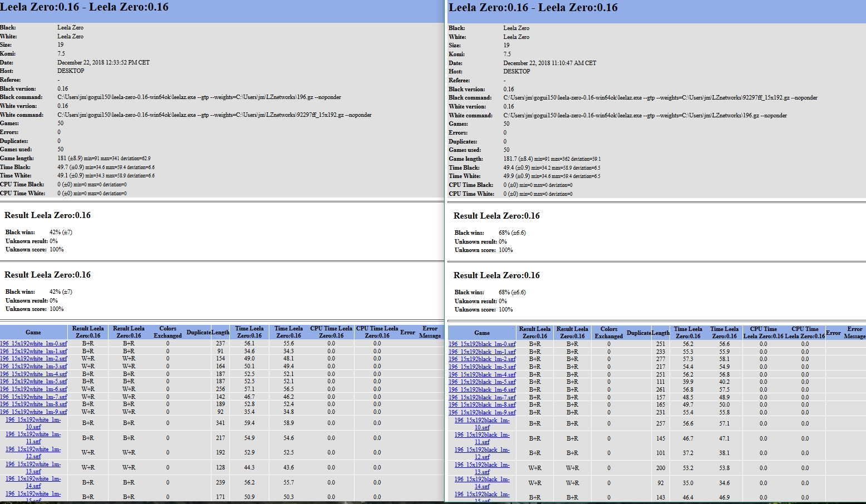Open the 196_15x192black_1m-14.sgf game link
Image resolution: width=866 pixels, height=504 pixels.
pyautogui.click(x=482, y=483)
